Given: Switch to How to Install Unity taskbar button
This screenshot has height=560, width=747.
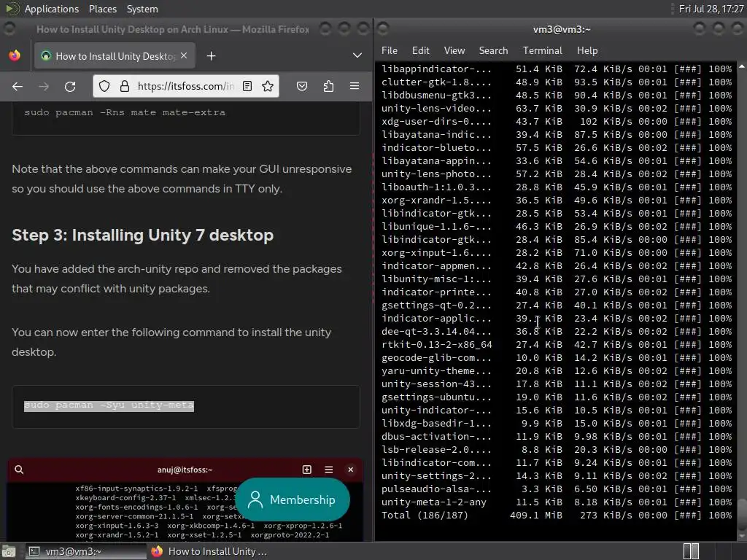Looking at the screenshot, I should click(x=209, y=551).
